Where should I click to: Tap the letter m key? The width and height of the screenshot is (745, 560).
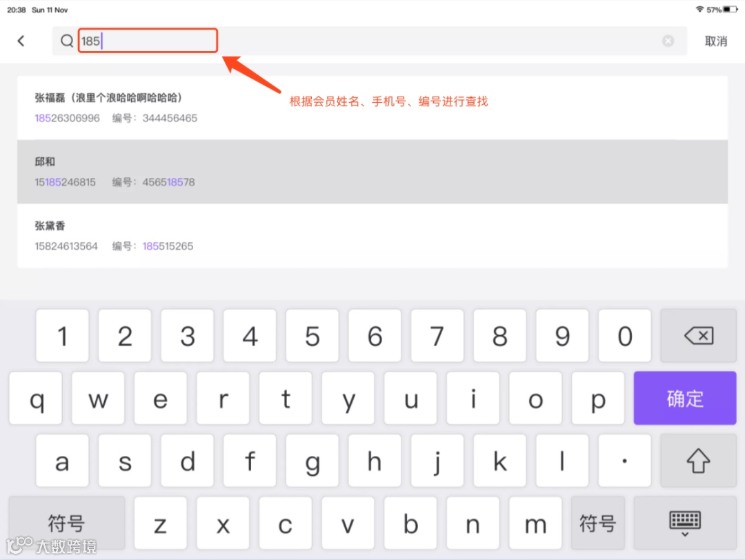(535, 523)
